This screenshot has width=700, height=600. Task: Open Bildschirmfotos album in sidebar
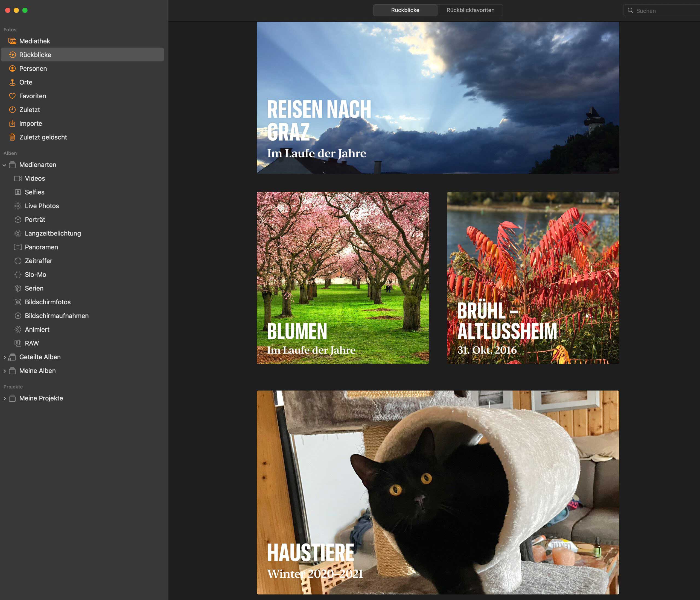tap(48, 302)
